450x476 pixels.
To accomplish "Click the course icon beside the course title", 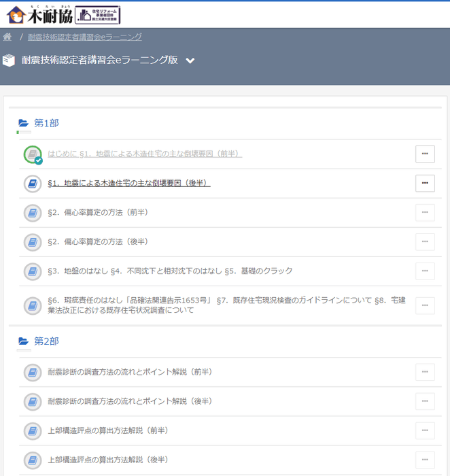I will [x=9, y=61].
